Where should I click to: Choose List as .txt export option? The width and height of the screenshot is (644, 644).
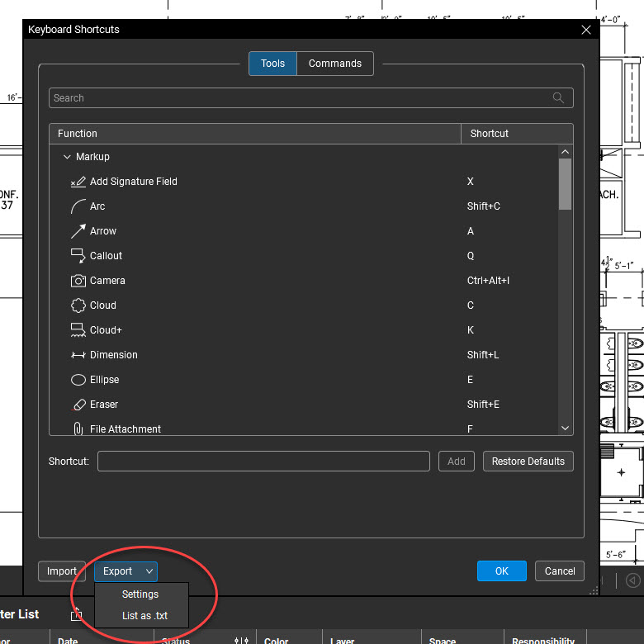pyautogui.click(x=144, y=616)
